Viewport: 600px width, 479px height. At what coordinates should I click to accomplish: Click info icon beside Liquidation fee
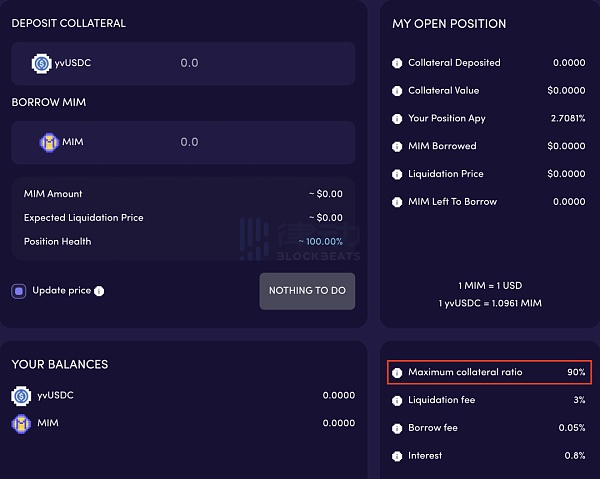pos(397,401)
